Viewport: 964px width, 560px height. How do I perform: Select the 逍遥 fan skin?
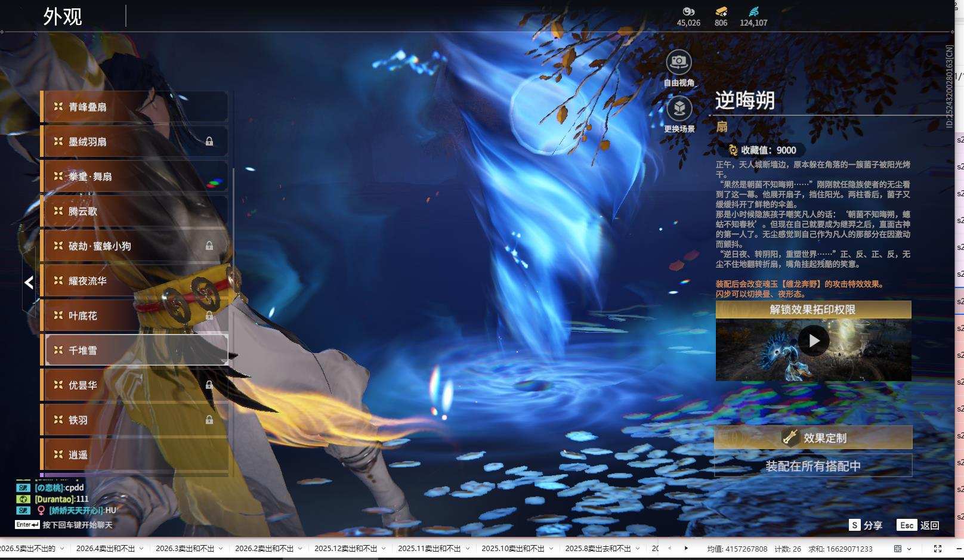(134, 454)
